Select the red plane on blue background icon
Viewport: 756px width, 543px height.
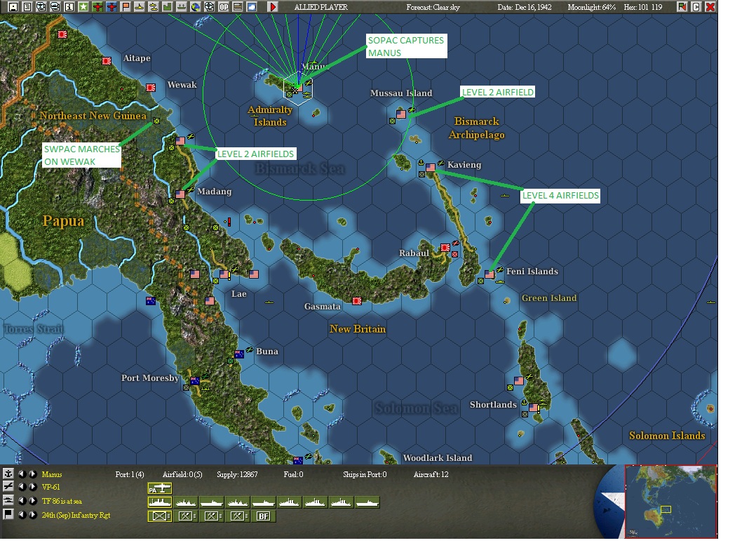pos(112,7)
